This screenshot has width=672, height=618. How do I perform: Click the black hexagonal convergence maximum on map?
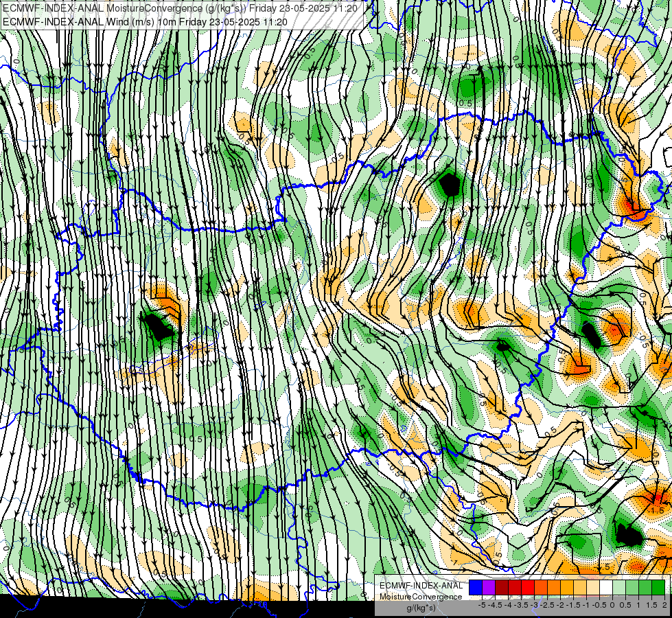point(449,185)
